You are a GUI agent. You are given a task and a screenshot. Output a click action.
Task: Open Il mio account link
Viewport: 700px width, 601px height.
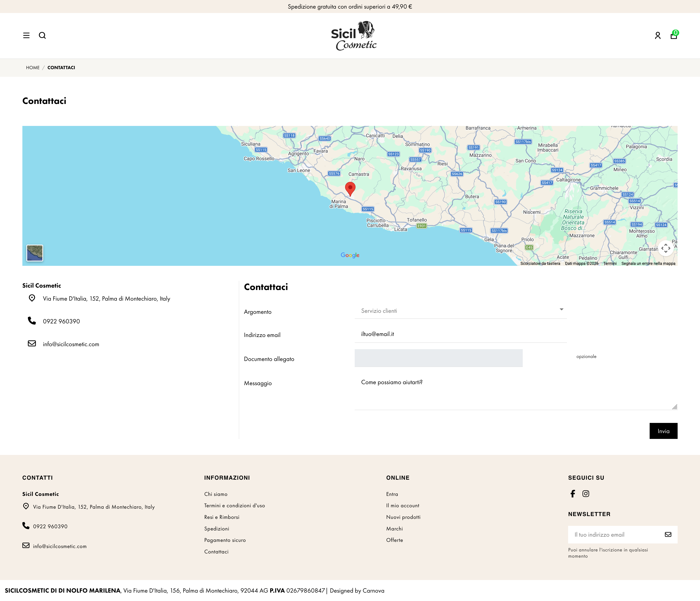[x=403, y=505]
